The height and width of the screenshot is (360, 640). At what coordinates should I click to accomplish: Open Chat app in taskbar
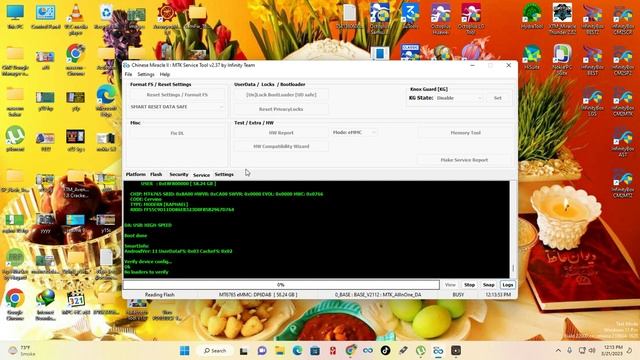pyautogui.click(x=262, y=351)
